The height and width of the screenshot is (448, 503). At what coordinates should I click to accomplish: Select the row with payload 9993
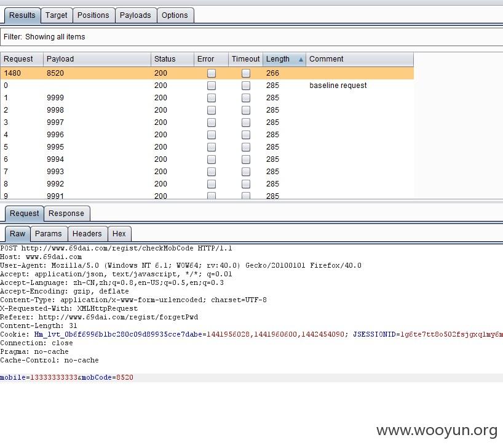[x=207, y=172]
